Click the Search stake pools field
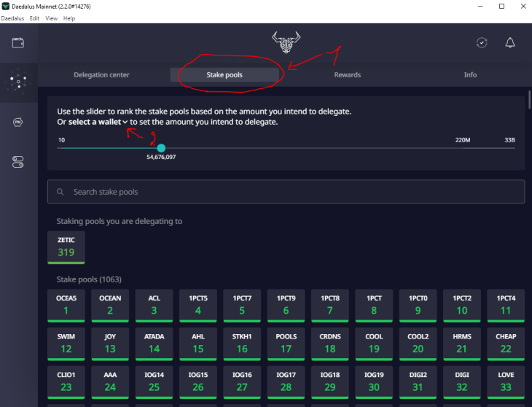Image resolution: width=532 pixels, height=407 pixels. (x=286, y=192)
